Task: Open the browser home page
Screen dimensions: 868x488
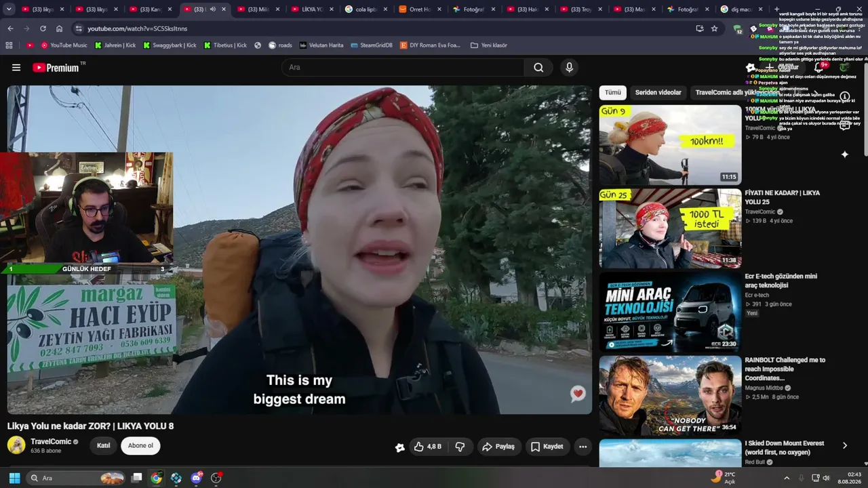Action: [59, 28]
